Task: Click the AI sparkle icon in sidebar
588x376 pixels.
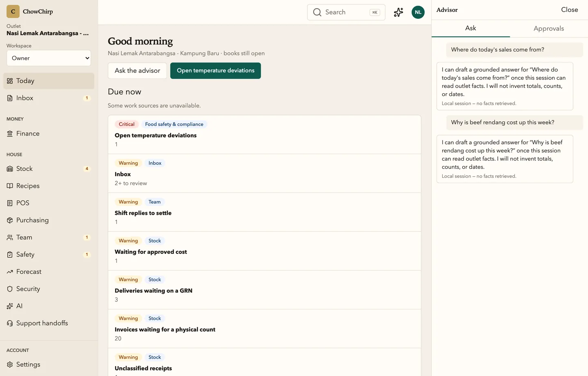Action: click(10, 306)
